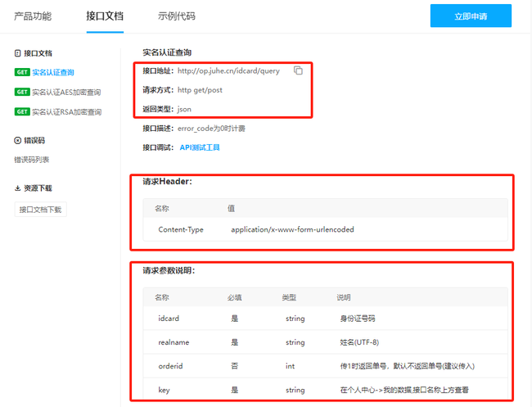The height and width of the screenshot is (407, 532).
Task: Select 实名认证AES加密查询 in the sidebar
Action: click(x=66, y=92)
